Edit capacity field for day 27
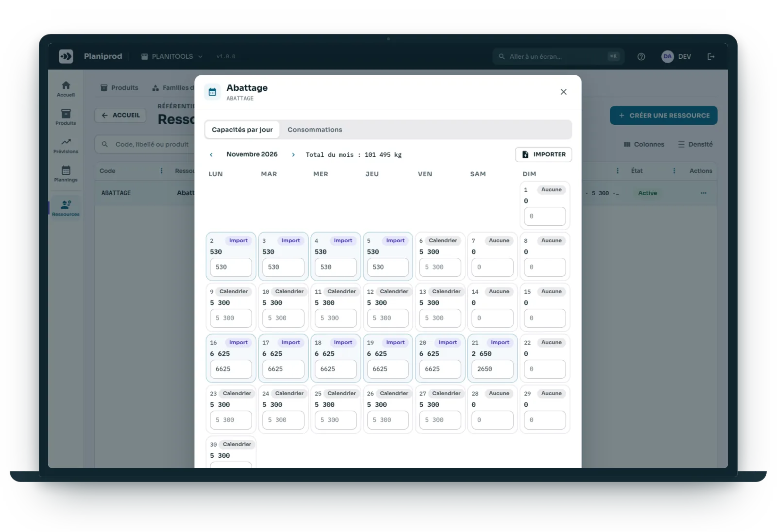The width and height of the screenshot is (777, 532). point(440,420)
